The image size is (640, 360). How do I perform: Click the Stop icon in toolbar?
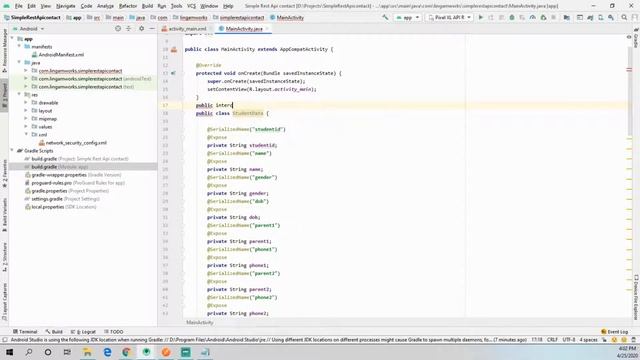[x=553, y=18]
